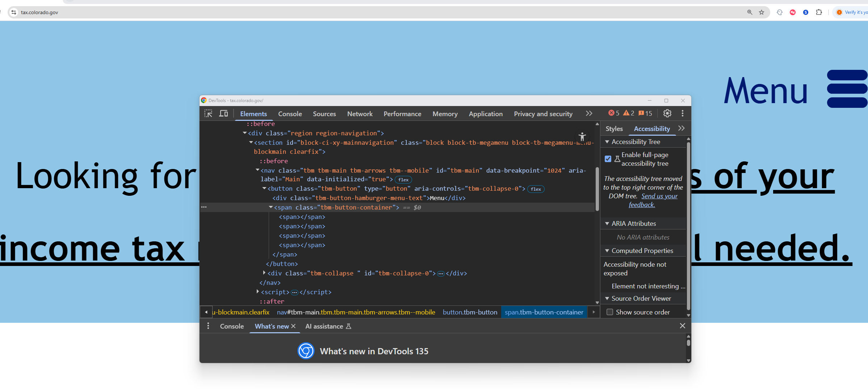The height and width of the screenshot is (389, 868).
Task: Collapse the ARIA Attributes section
Action: [607, 224]
